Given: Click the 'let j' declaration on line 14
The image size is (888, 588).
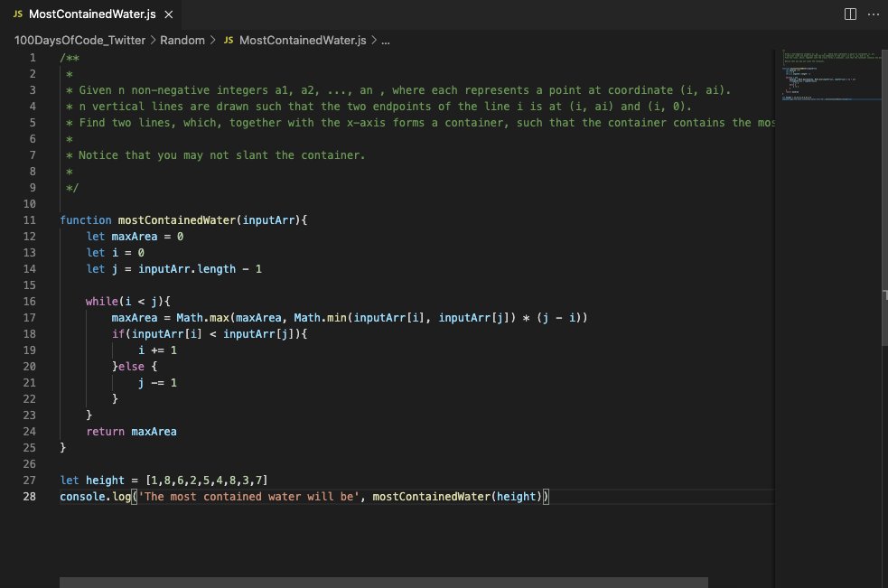Looking at the screenshot, I should pos(102,268).
